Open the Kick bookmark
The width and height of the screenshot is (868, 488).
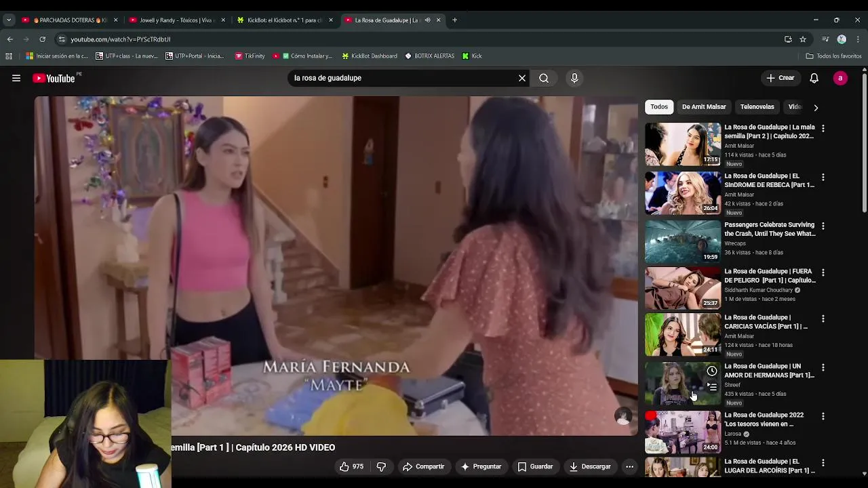coord(472,56)
